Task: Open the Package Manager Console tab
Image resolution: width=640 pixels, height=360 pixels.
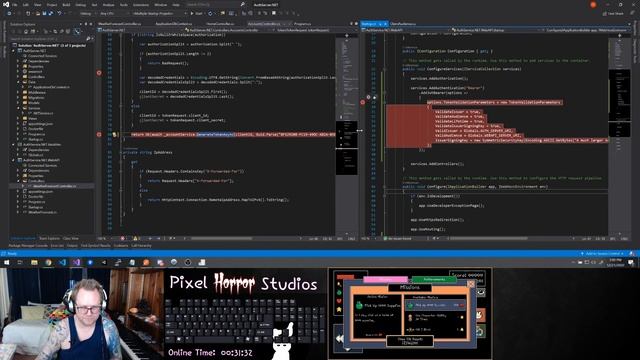Action: point(28,246)
